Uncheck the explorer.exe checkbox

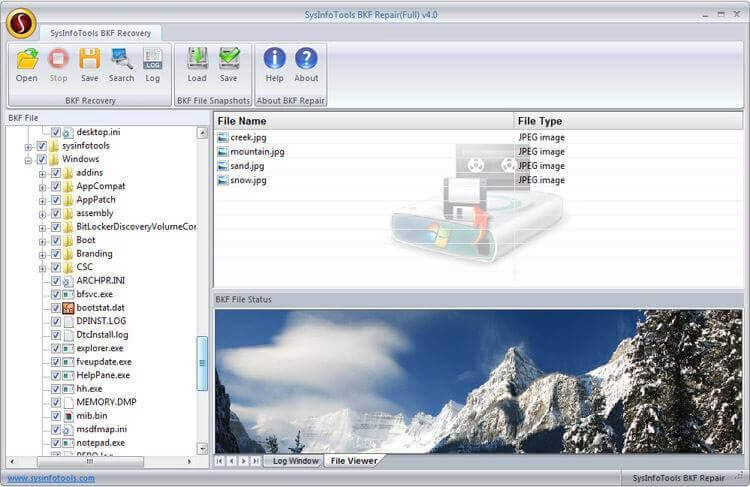pos(56,348)
